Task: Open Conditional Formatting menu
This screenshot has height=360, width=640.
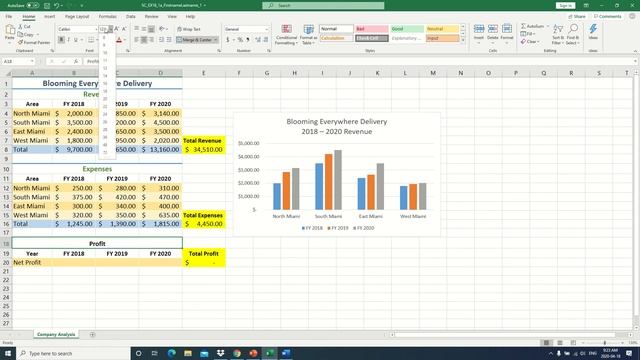Action: (287, 34)
